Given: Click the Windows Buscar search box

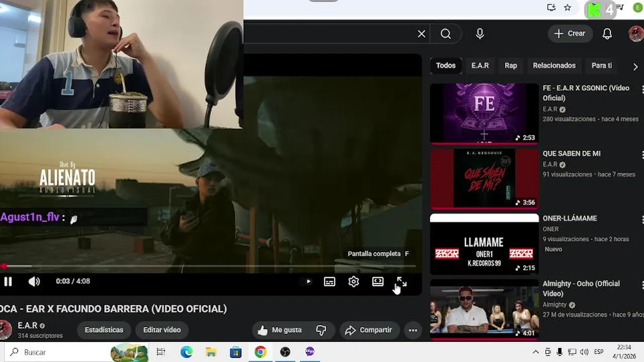Looking at the screenshot, I should point(76,352).
